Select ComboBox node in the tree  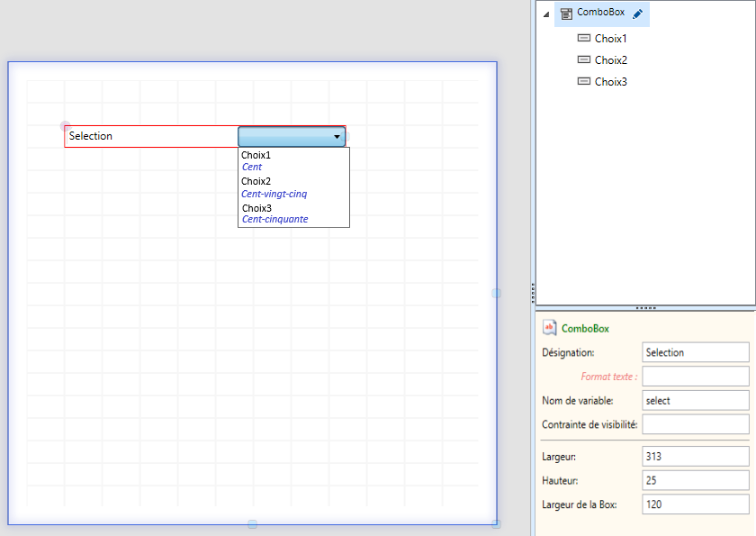coord(601,13)
